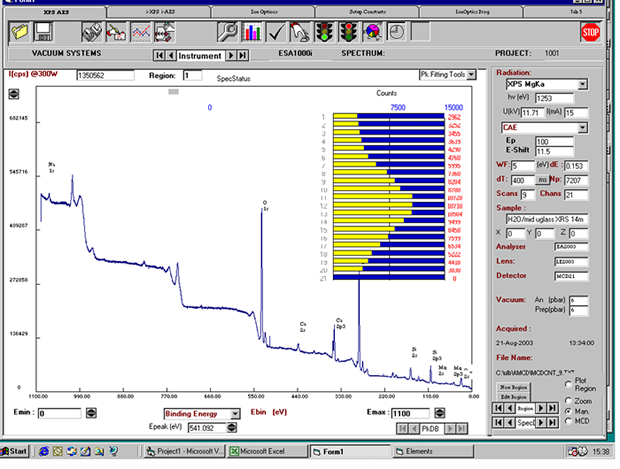Go to last Spec record
Viewport: 620px width, 469px height.
(552, 422)
